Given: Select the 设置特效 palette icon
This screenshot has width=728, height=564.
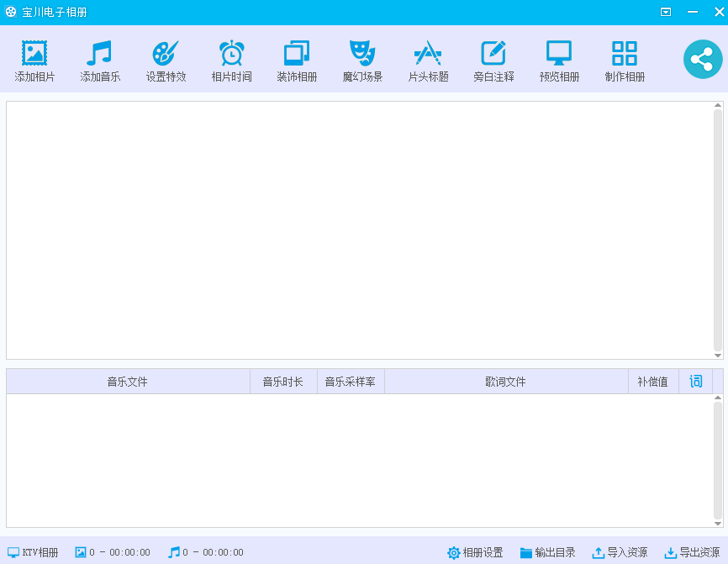Looking at the screenshot, I should [x=166, y=55].
